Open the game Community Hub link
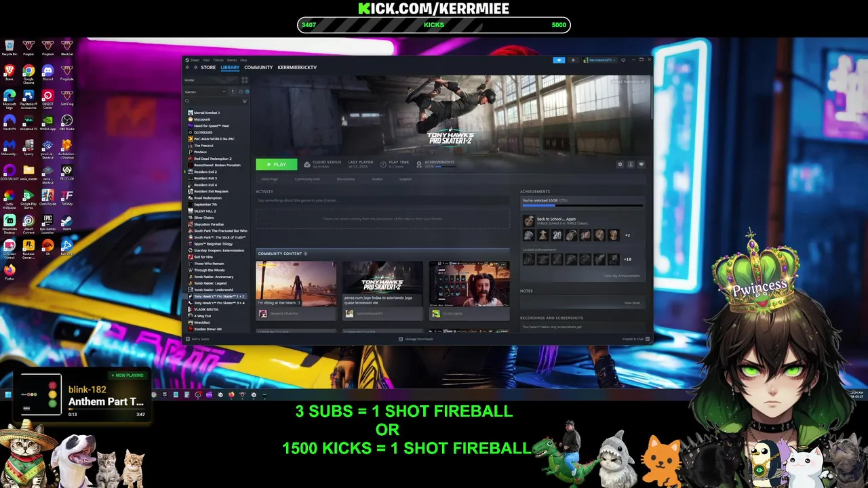The image size is (868, 488). (x=307, y=179)
